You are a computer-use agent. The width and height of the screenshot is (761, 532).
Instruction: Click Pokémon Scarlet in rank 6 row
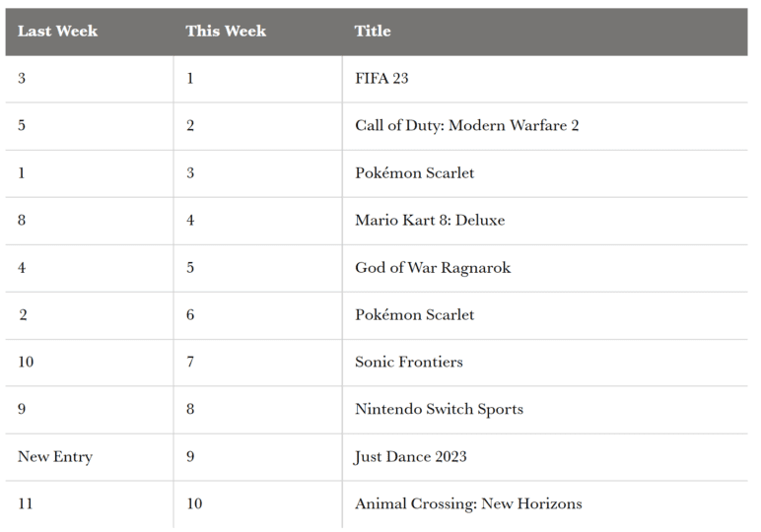pyautogui.click(x=414, y=314)
